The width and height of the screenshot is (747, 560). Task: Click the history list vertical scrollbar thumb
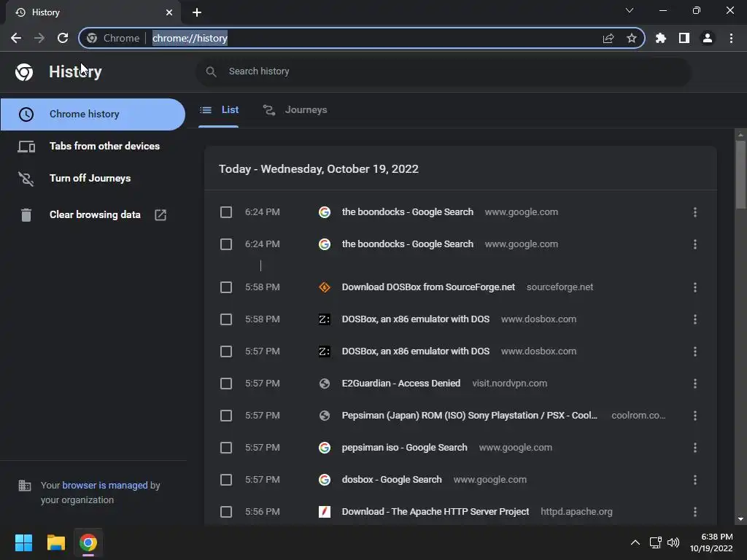click(740, 174)
